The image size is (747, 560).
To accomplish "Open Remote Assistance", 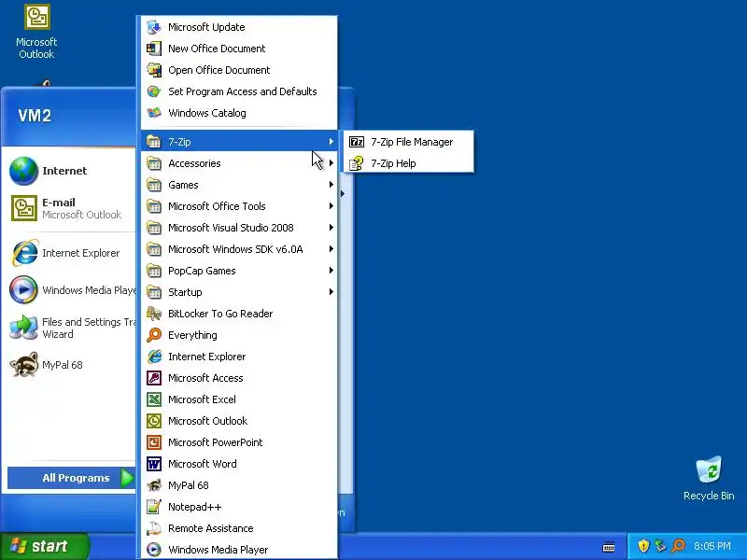I will [x=239, y=528].
